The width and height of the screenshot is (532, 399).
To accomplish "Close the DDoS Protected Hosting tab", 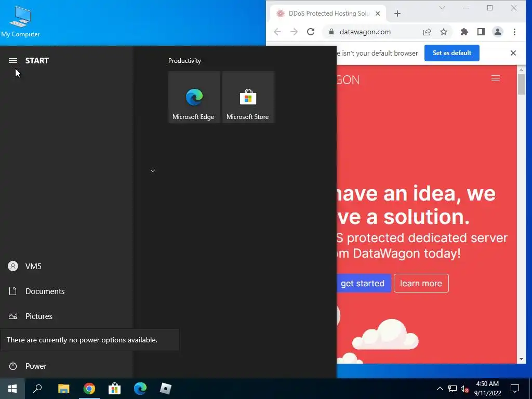I will click(378, 14).
